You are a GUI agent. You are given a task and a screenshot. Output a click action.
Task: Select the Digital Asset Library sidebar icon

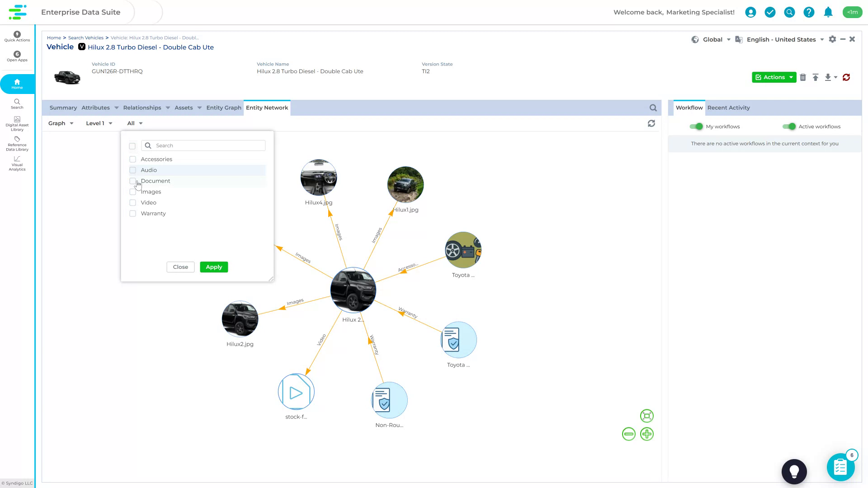pos(17,122)
